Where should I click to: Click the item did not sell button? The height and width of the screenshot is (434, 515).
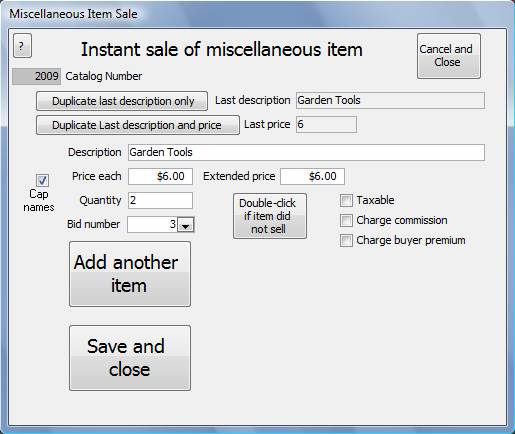point(270,216)
